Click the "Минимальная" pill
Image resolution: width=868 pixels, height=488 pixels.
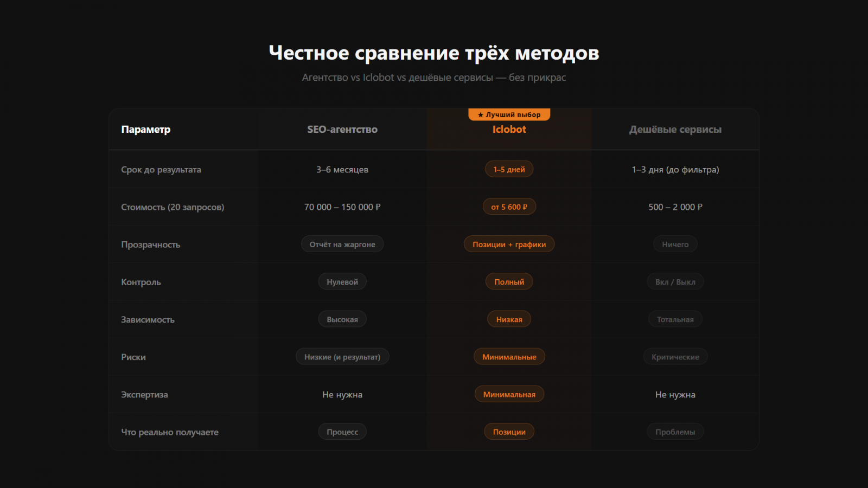(509, 394)
